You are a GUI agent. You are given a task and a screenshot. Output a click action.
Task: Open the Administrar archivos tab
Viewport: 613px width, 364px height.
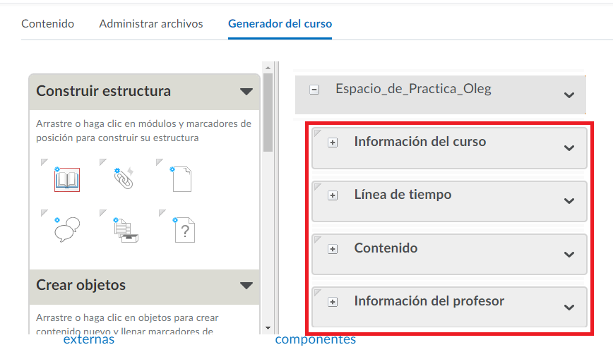click(x=151, y=24)
